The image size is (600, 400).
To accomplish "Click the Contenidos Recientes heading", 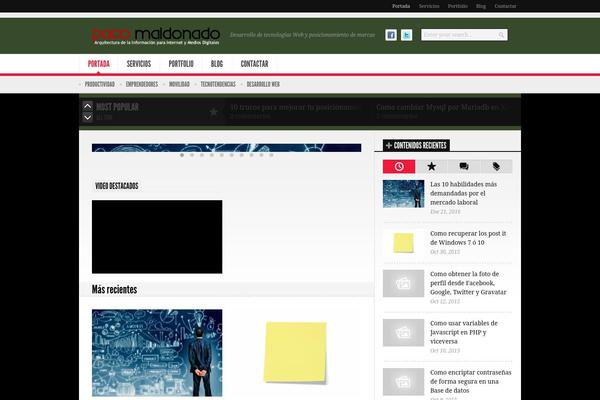I will pos(416,145).
